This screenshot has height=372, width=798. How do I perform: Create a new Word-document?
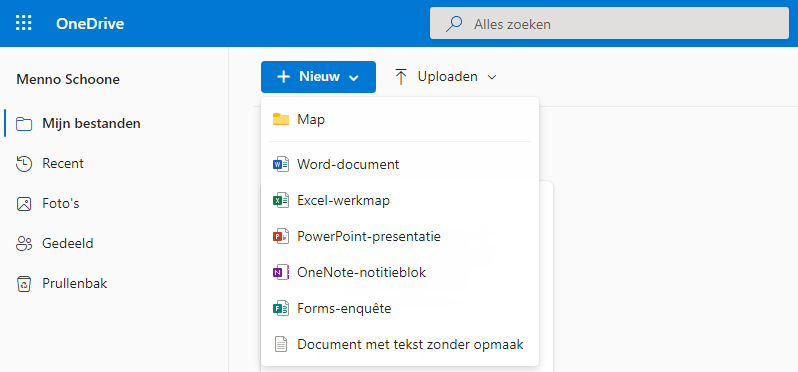400,164
